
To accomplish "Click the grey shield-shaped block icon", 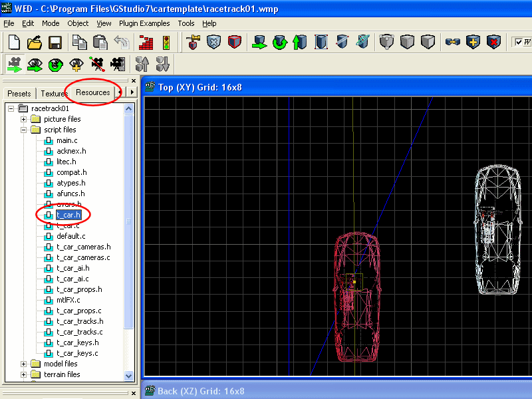I will [386, 43].
